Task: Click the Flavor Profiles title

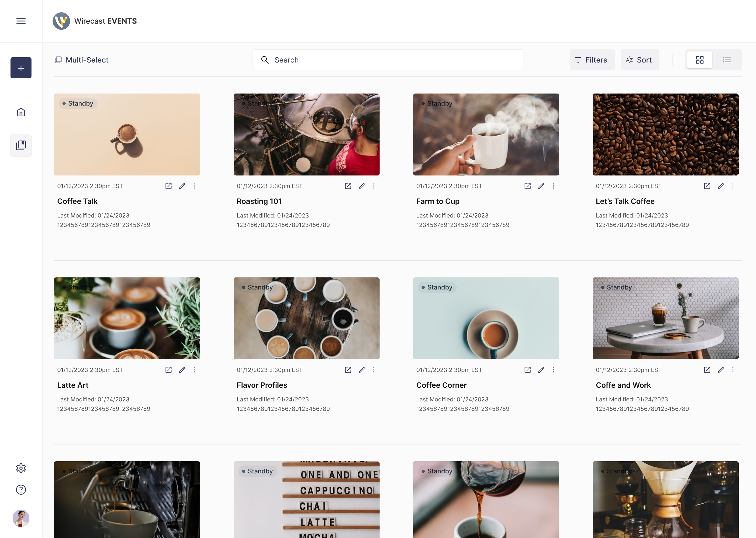Action: point(262,385)
